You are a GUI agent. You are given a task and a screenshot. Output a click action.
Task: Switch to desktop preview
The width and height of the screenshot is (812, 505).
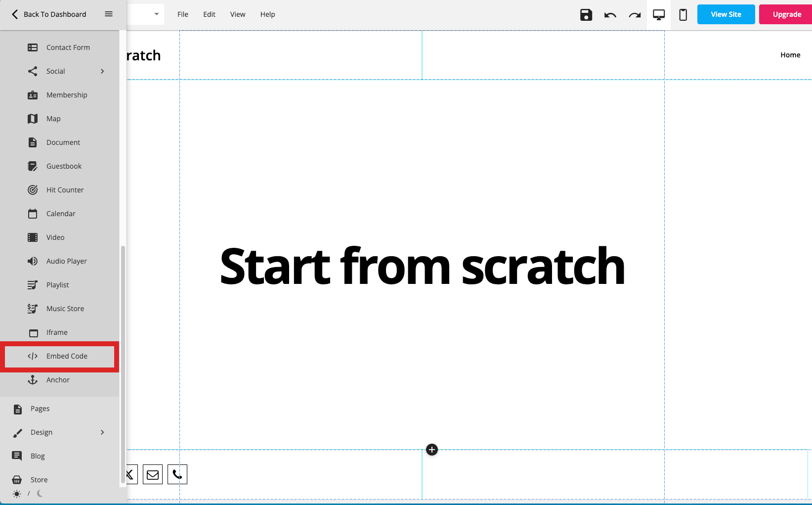[x=659, y=15]
